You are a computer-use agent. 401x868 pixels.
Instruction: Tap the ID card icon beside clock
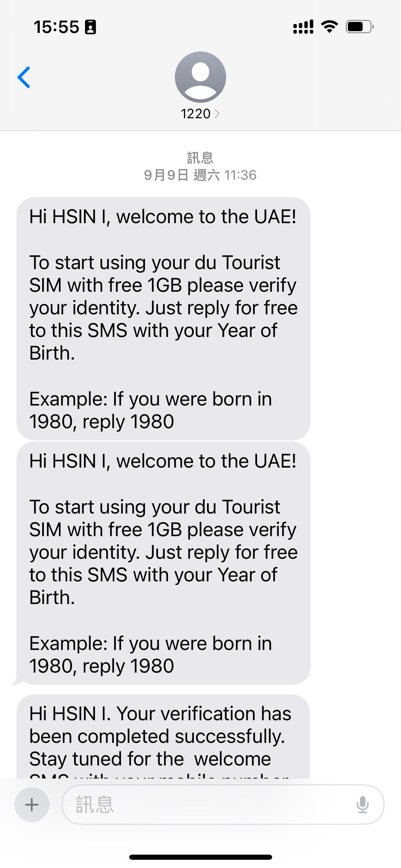click(x=90, y=27)
